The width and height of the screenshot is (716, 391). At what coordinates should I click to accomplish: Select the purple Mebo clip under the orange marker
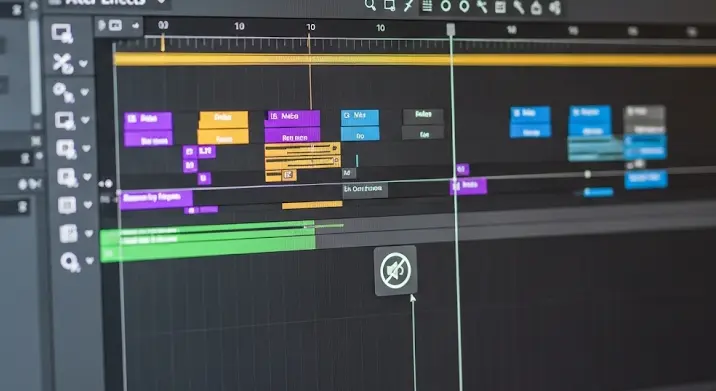(x=292, y=117)
